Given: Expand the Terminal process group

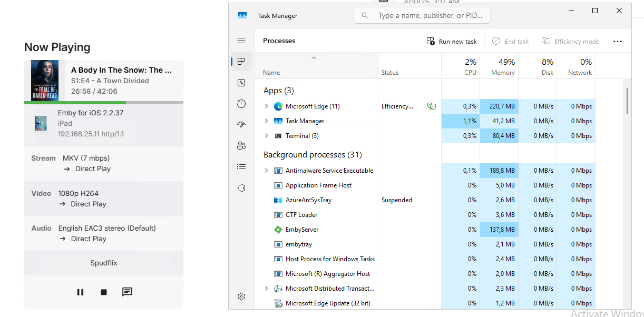Looking at the screenshot, I should [266, 136].
